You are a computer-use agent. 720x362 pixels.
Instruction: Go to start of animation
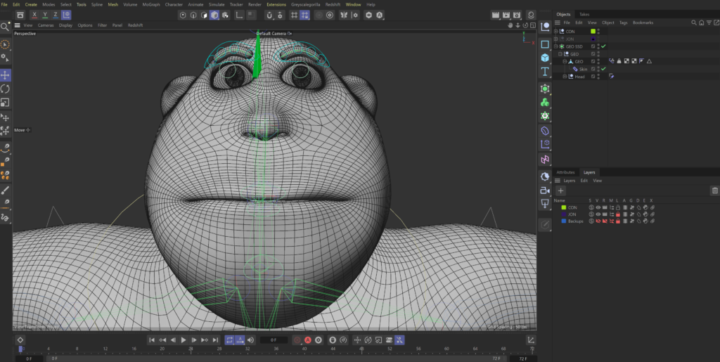(152, 340)
